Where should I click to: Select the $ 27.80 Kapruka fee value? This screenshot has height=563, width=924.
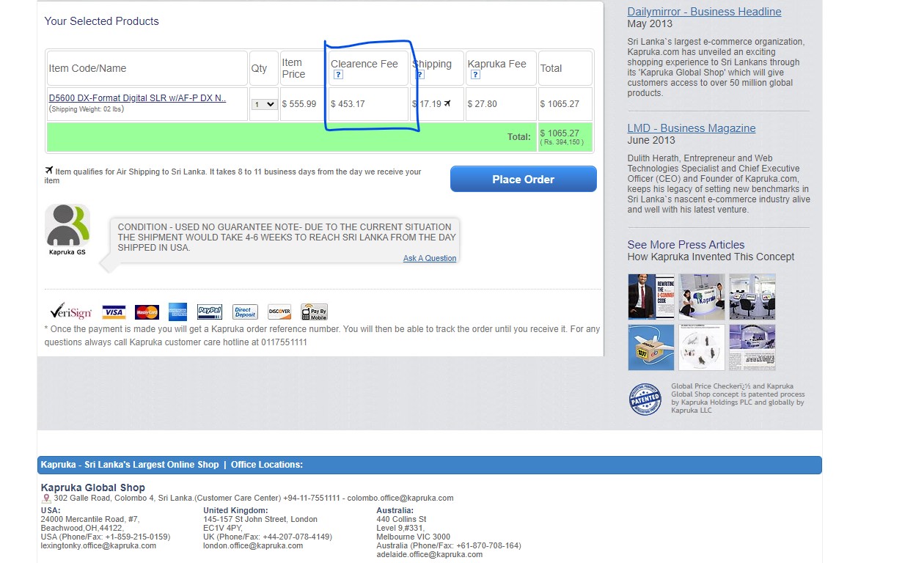[483, 104]
